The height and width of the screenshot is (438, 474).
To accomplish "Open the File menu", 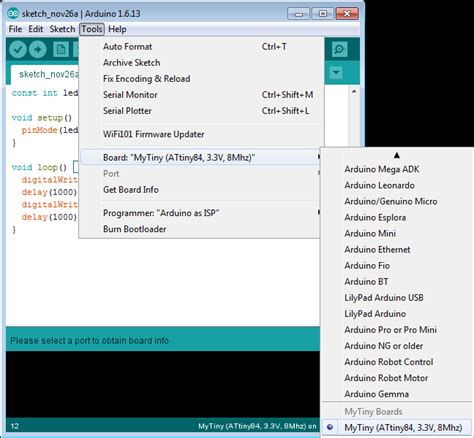I will (15, 29).
